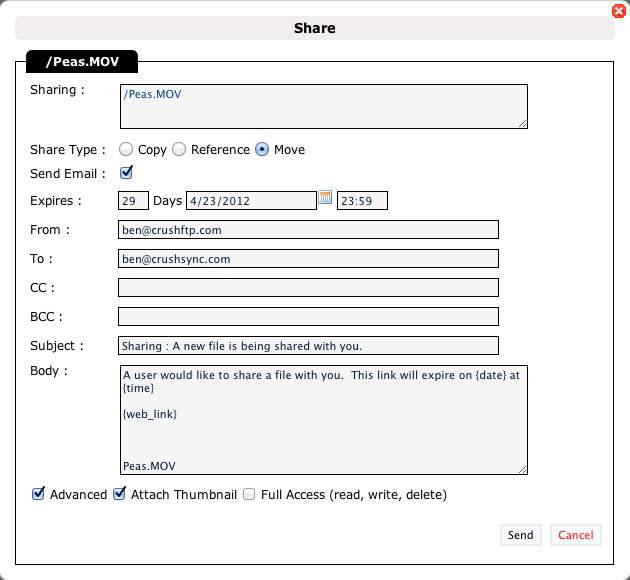
Task: Click the Subject field
Action: [x=309, y=345]
